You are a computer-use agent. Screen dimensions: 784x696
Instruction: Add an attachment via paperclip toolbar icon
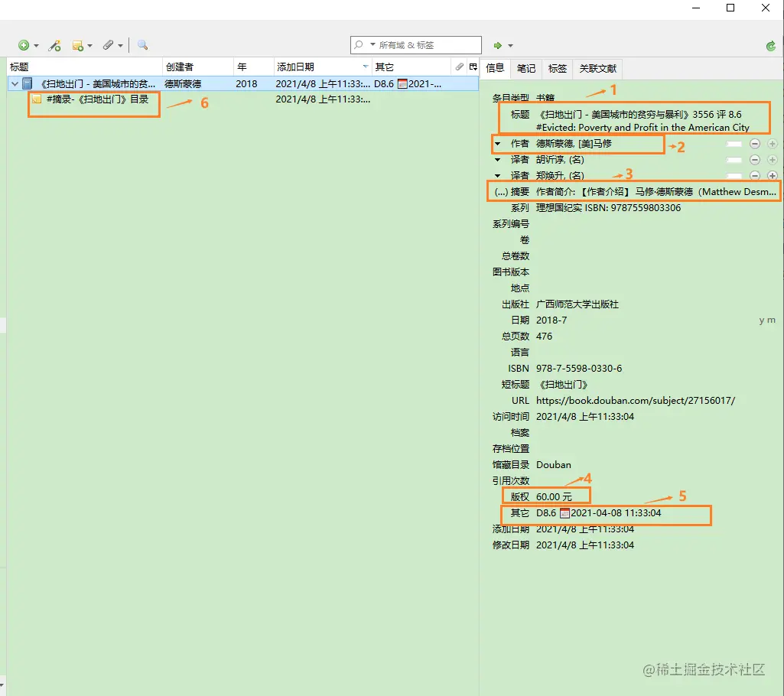pyautogui.click(x=107, y=44)
